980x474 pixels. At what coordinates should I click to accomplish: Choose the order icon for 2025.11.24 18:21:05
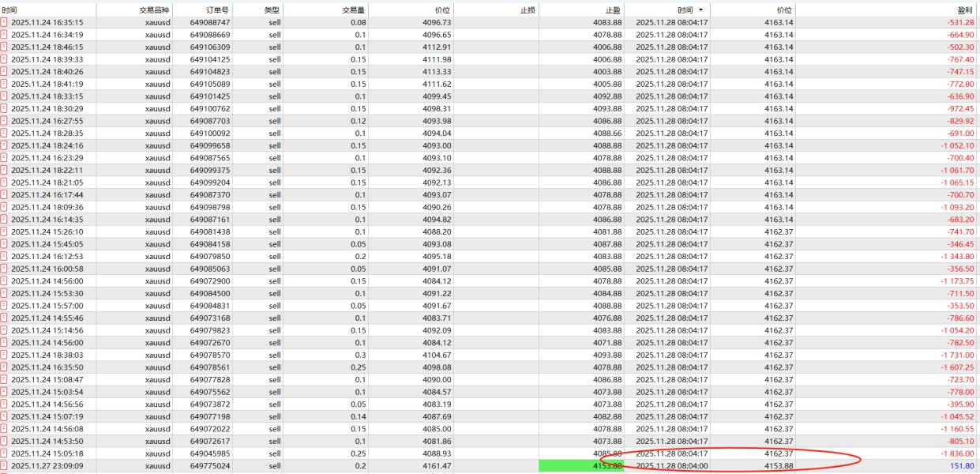coord(4,182)
